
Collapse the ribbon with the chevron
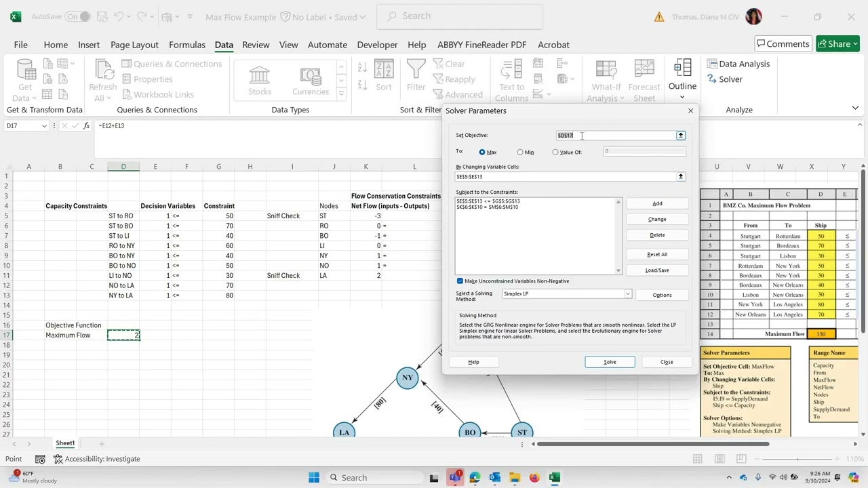tap(855, 108)
